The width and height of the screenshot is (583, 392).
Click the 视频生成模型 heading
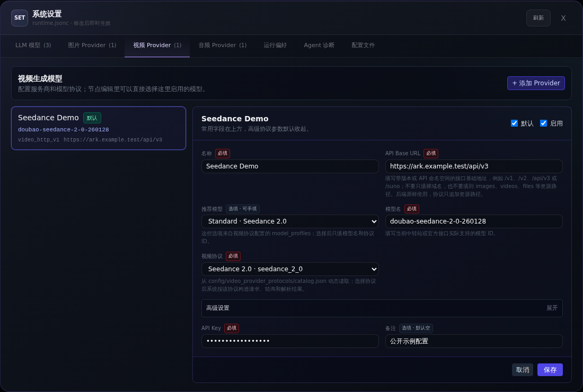[40, 79]
